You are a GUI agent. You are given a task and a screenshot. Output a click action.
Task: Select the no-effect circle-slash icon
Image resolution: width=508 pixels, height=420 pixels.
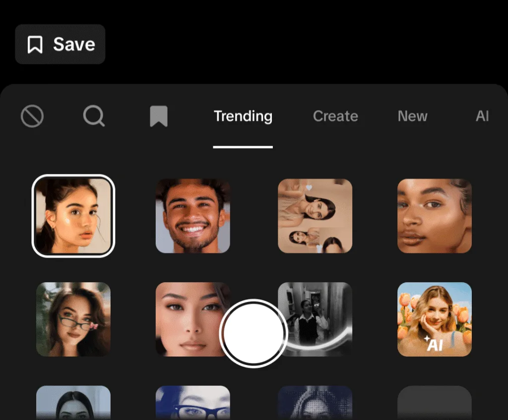click(x=32, y=117)
